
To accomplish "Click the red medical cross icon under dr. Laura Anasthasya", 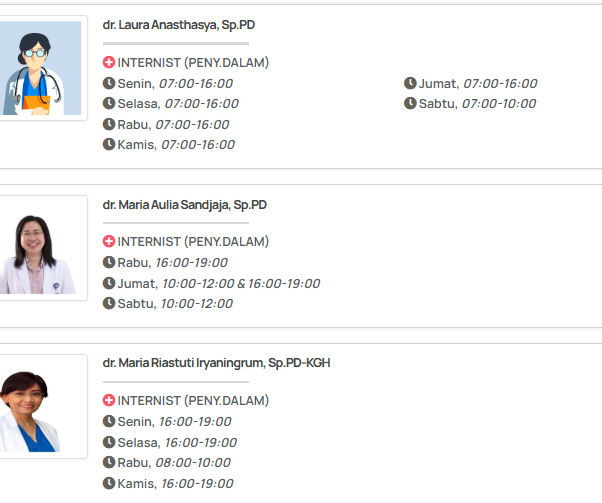I will (x=109, y=62).
